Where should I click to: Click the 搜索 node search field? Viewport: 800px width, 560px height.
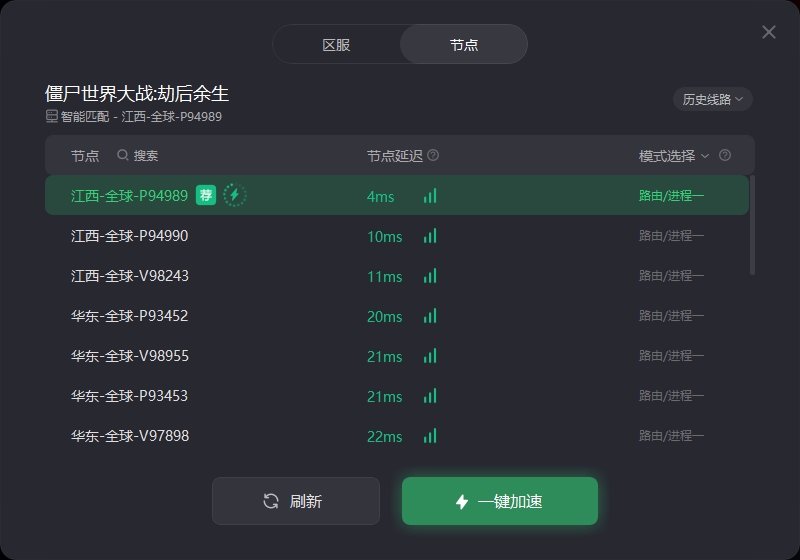click(x=138, y=156)
